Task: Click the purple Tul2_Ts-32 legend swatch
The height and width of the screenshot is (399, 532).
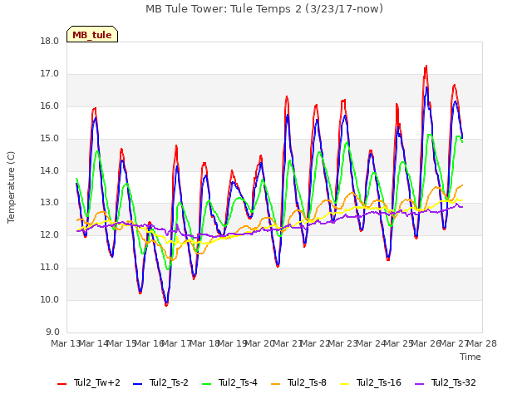Action: [x=419, y=384]
